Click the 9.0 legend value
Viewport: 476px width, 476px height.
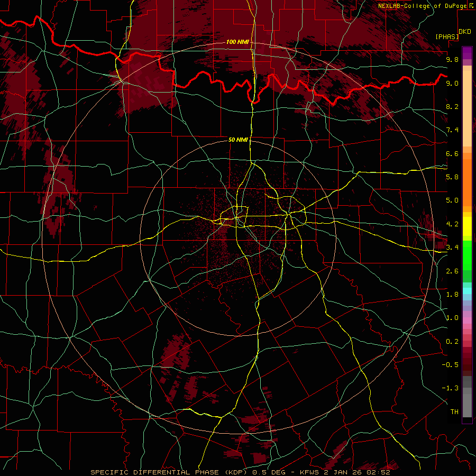(x=452, y=83)
